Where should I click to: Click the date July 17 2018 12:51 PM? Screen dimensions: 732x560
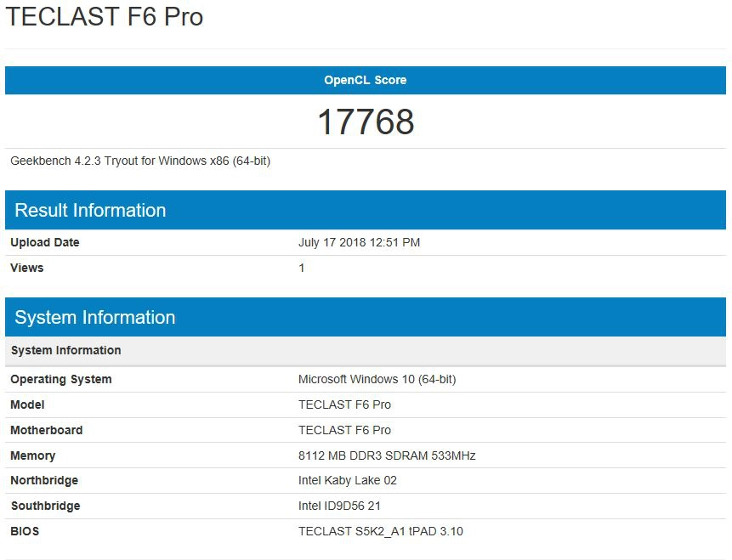[359, 243]
